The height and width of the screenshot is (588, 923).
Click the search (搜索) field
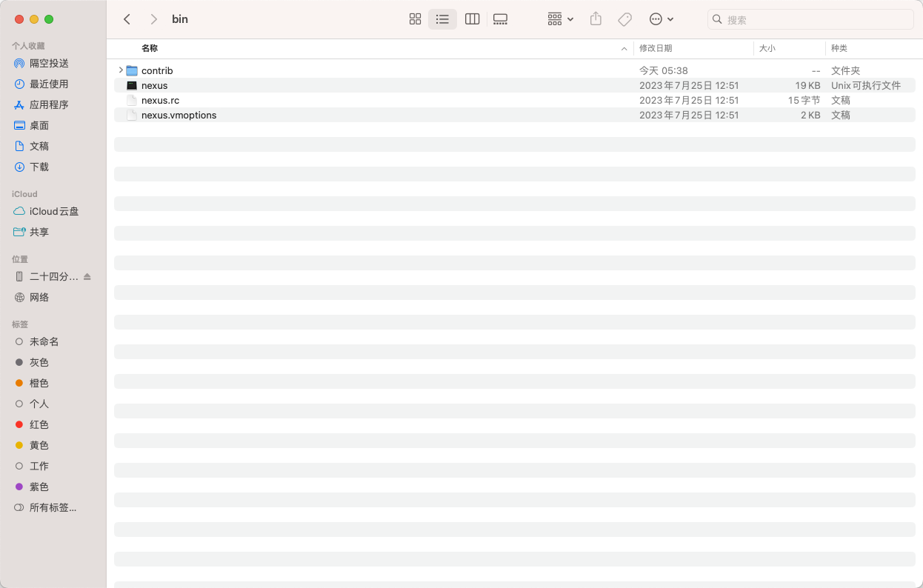(x=815, y=20)
